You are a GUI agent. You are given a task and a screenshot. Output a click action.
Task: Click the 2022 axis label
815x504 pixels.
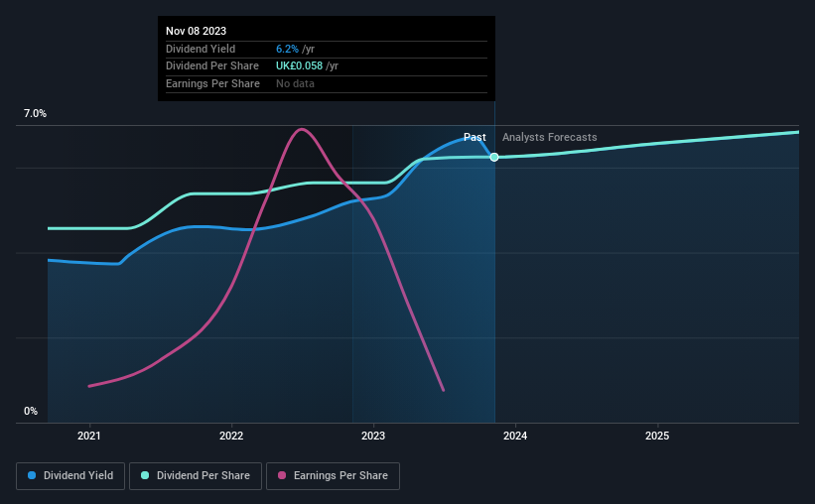coord(231,436)
